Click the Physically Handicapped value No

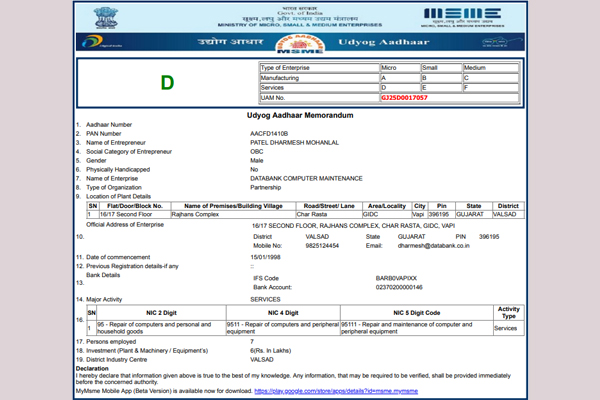[x=254, y=169]
